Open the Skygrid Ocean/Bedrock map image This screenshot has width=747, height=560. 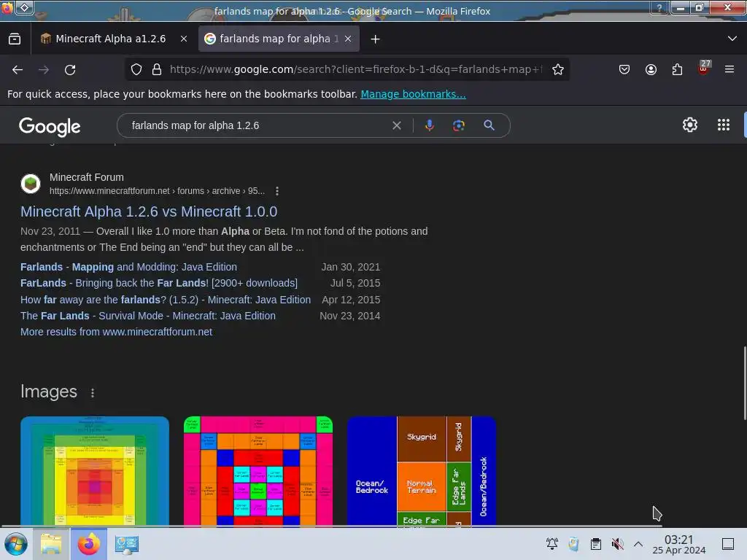[422, 471]
